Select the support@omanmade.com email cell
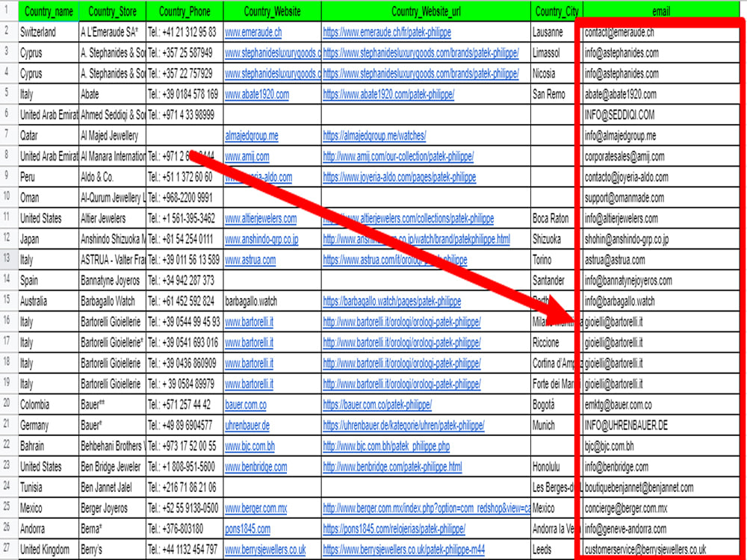The image size is (747, 560). click(x=661, y=198)
